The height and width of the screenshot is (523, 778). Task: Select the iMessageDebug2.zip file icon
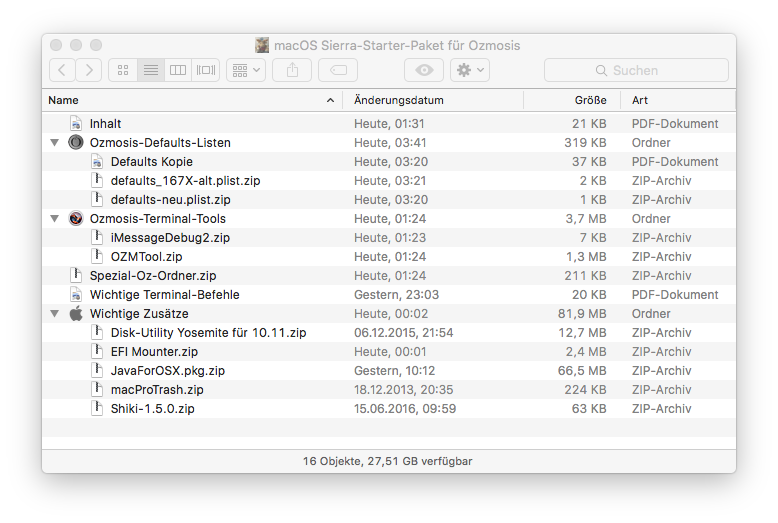pyautogui.click(x=97, y=237)
